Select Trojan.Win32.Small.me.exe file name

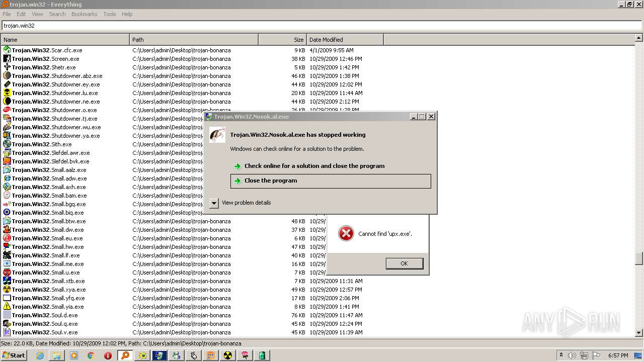point(48,264)
